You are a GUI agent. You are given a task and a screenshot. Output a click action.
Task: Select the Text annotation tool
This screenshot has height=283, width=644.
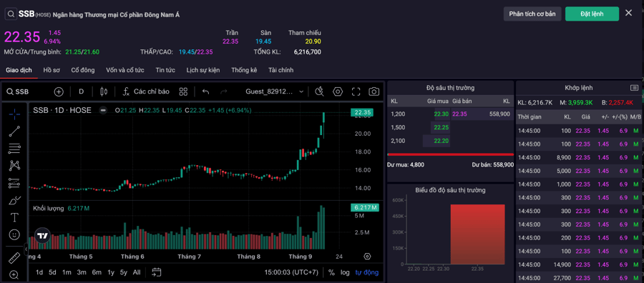point(14,217)
